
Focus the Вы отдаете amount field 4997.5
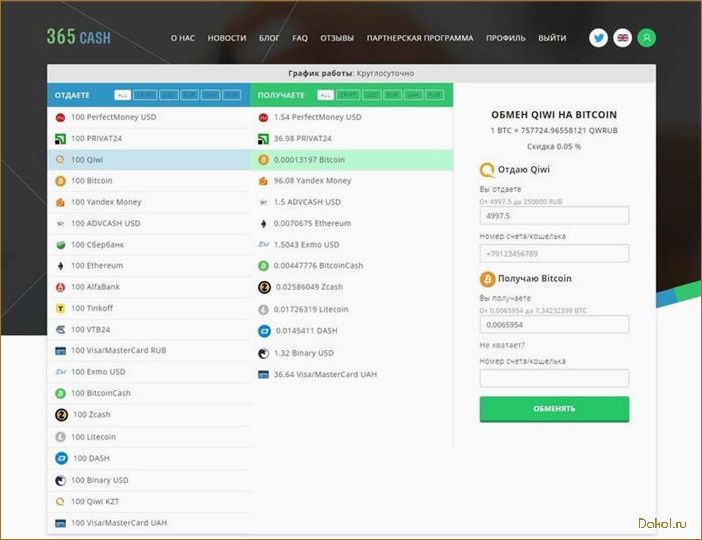pos(554,216)
